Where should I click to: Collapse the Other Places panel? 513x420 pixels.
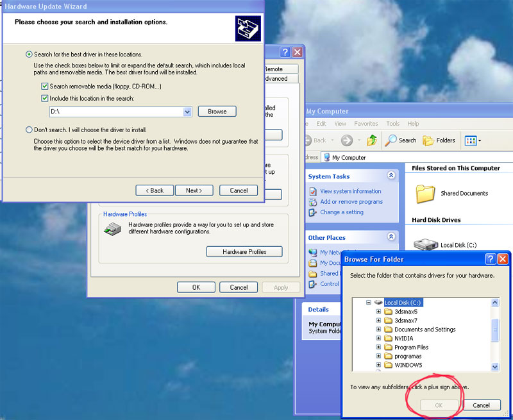tap(391, 237)
